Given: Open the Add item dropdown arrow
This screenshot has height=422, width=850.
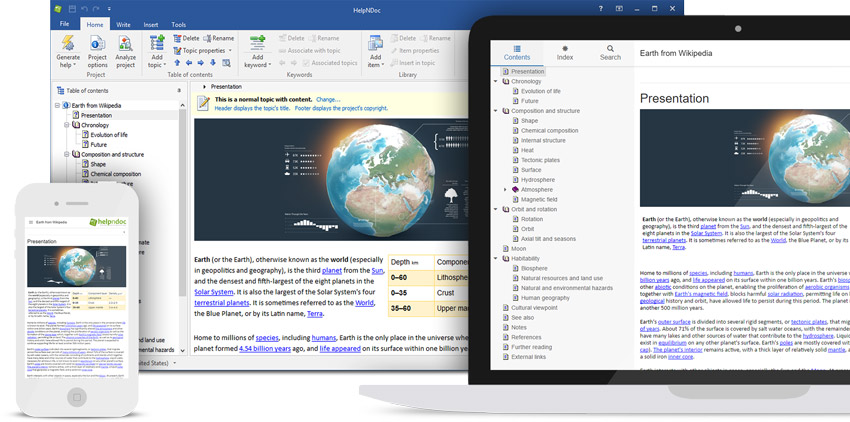Looking at the screenshot, I should [383, 66].
